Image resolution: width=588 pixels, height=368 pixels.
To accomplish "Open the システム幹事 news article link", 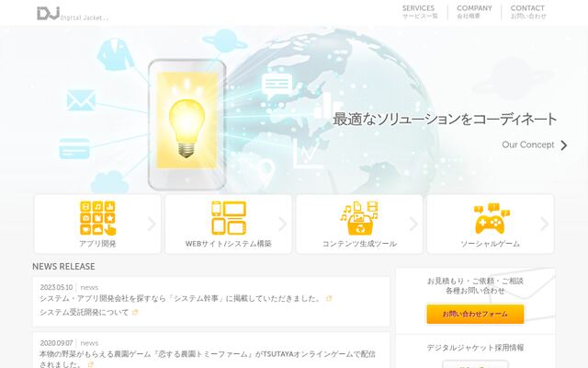I will (x=182, y=298).
